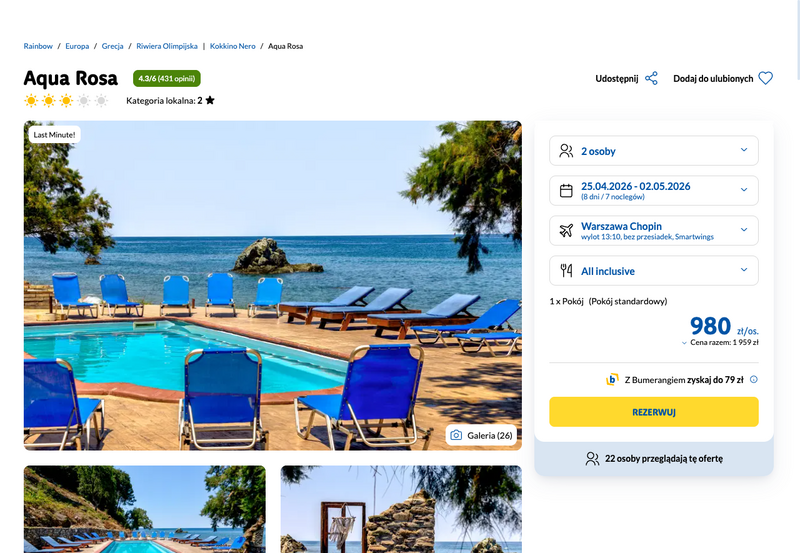The width and height of the screenshot is (800, 553).
Task: Open Kokkino Nero breadcrumb link
Action: (233, 46)
